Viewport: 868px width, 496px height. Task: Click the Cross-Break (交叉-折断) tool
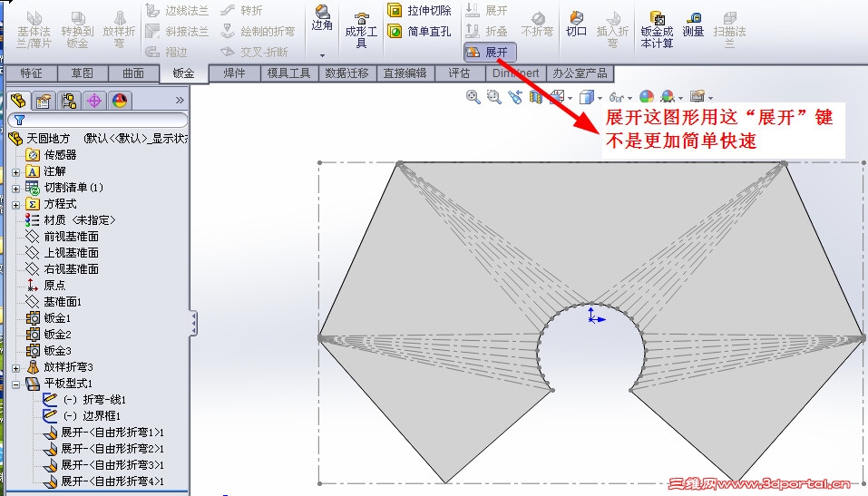coord(254,52)
